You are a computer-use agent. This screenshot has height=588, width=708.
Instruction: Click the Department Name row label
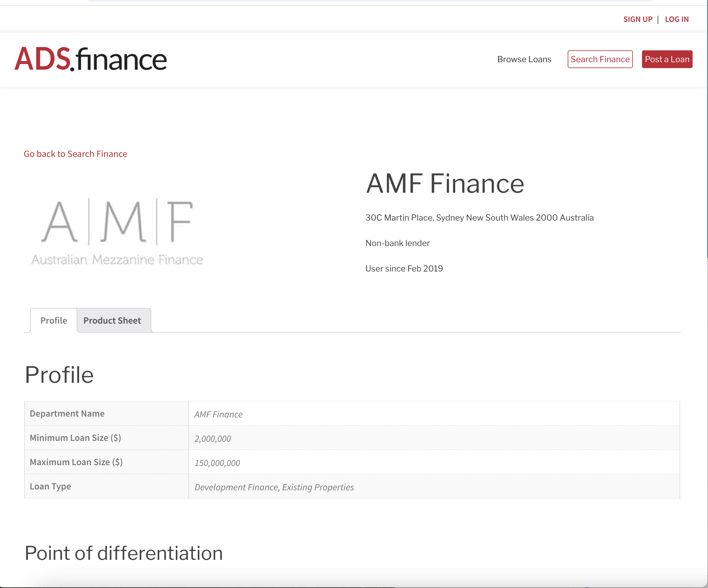(x=67, y=413)
